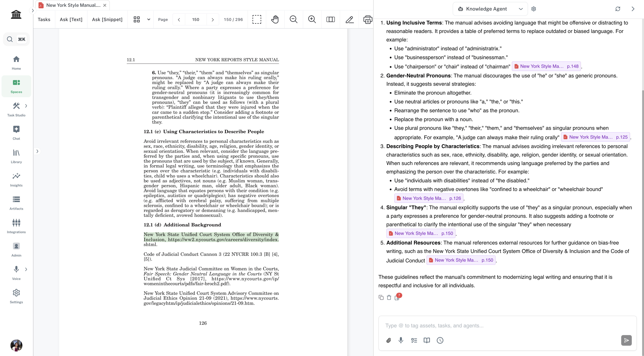Toggle the split view layout
The height and width of the screenshot is (356, 644).
point(330,19)
